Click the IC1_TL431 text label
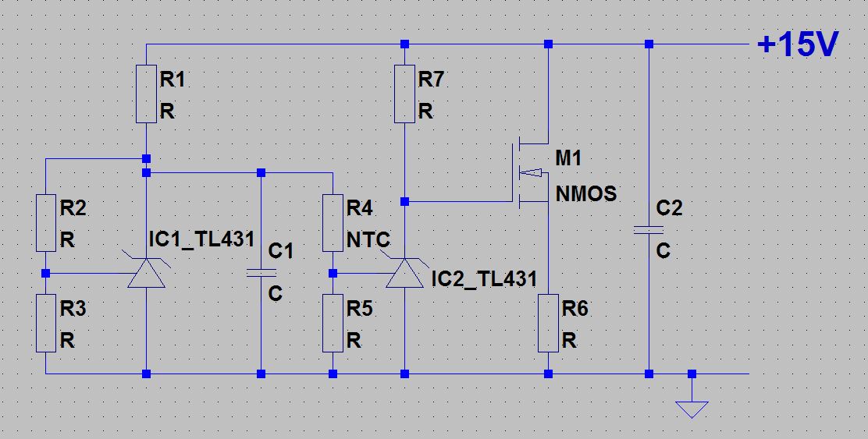Image resolution: width=868 pixels, height=439 pixels. (x=201, y=239)
